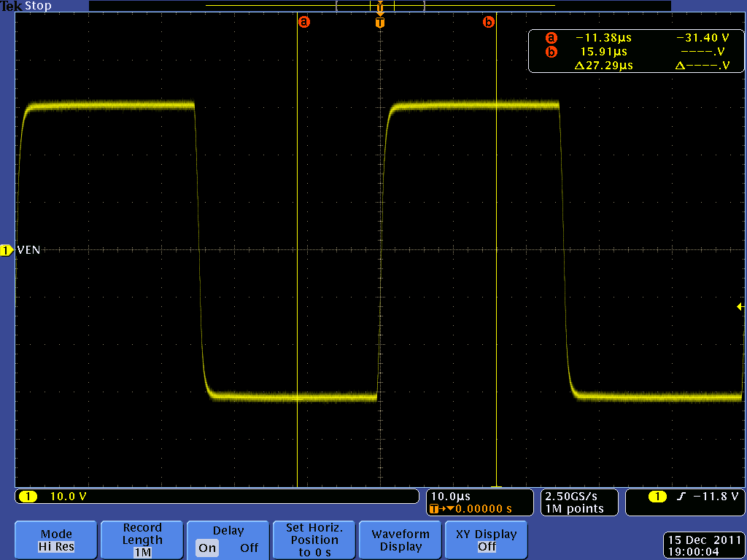
Task: Set horizontal position to 0 s
Action: 314,540
